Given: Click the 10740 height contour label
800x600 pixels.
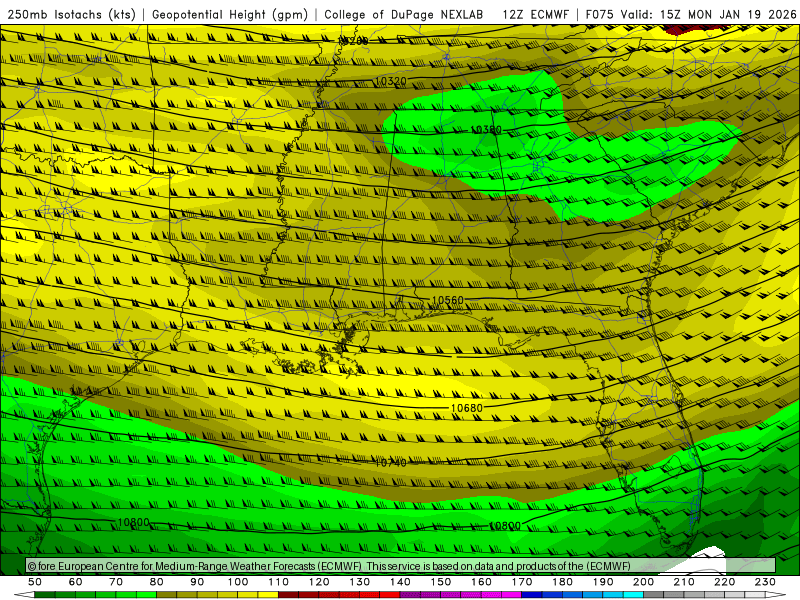Looking at the screenshot, I should (391, 463).
